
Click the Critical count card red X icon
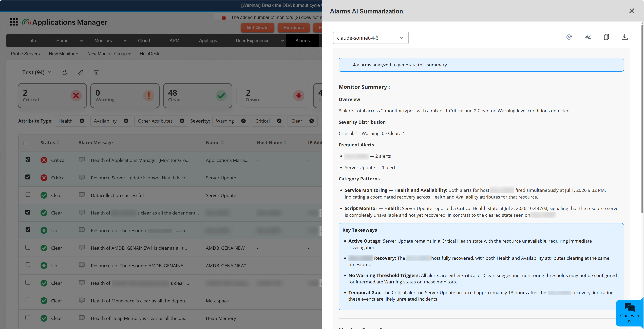point(76,96)
